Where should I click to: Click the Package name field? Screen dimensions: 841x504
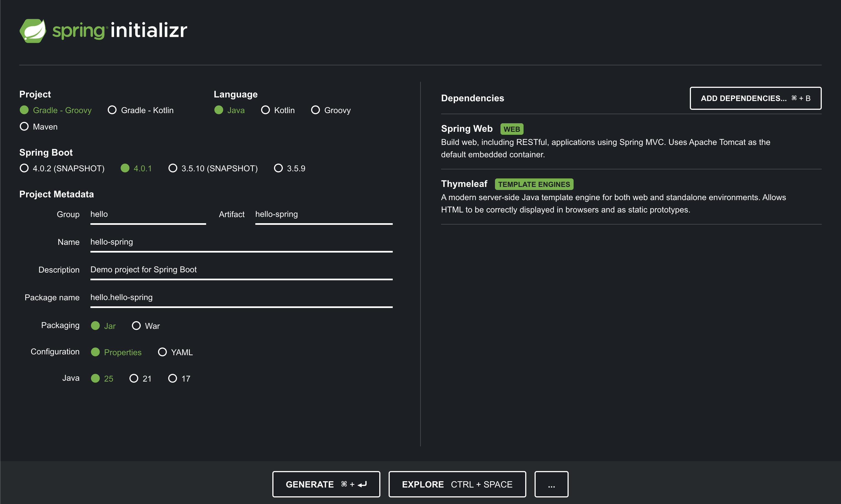[x=241, y=298]
